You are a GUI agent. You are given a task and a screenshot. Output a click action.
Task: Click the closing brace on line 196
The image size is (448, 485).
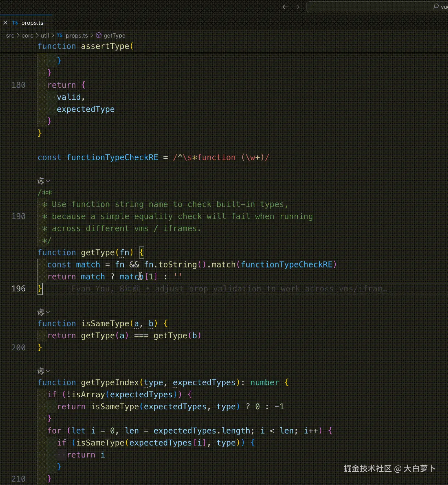click(x=40, y=288)
